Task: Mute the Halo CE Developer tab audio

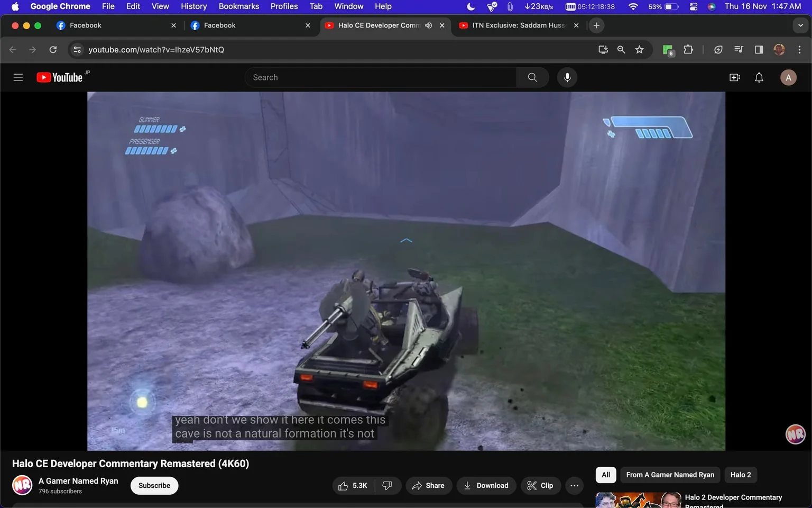Action: 428,25
